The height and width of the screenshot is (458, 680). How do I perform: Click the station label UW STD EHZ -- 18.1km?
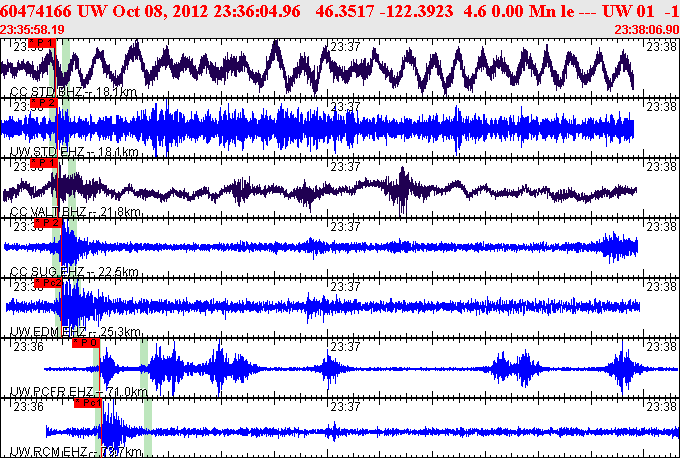point(74,152)
